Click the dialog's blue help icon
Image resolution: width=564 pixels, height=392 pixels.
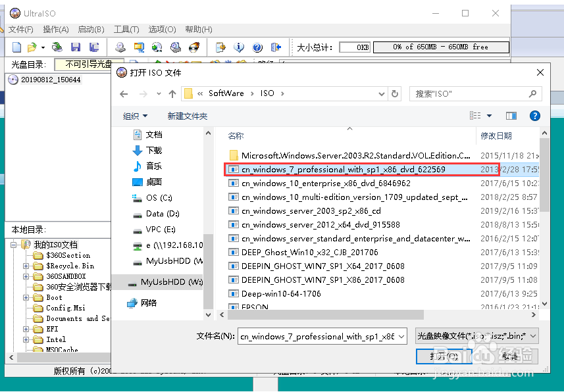point(534,116)
